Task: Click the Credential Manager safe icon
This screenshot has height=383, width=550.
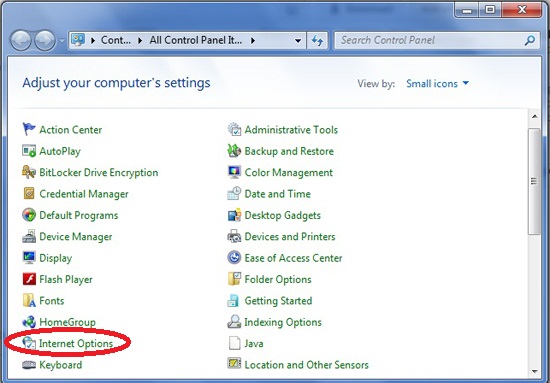Action: pos(29,194)
